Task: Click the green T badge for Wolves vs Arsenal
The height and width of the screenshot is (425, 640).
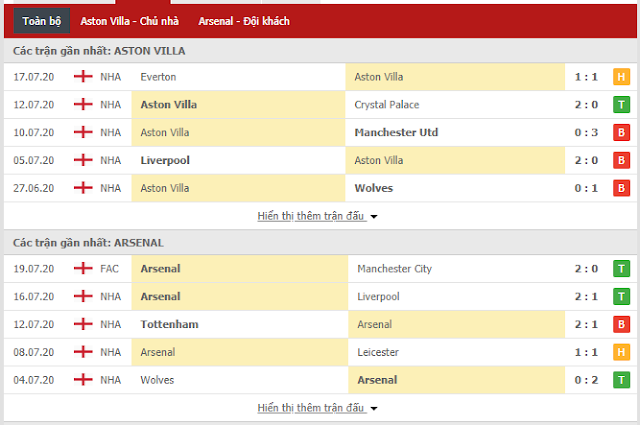Action: pos(621,380)
